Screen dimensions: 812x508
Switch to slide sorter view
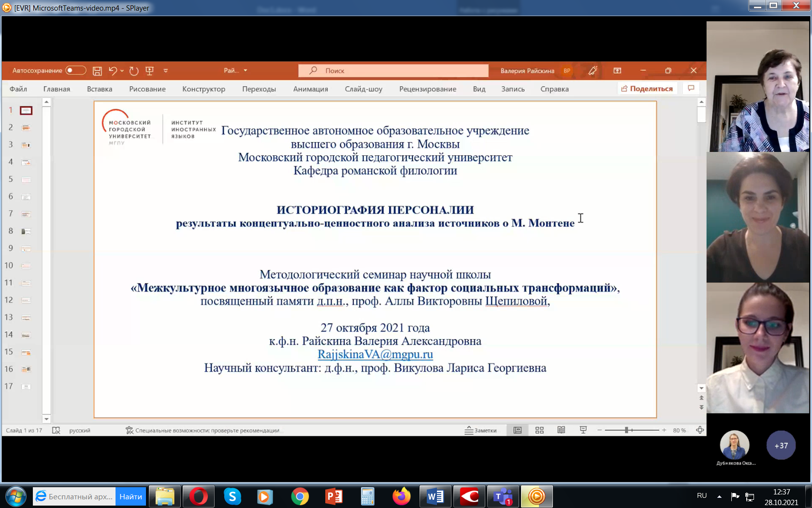click(539, 430)
